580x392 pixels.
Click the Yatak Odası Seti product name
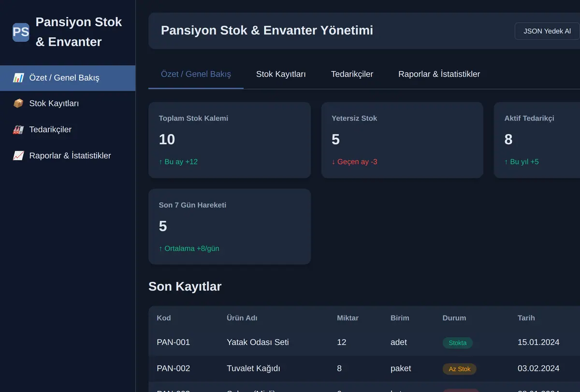258,342
